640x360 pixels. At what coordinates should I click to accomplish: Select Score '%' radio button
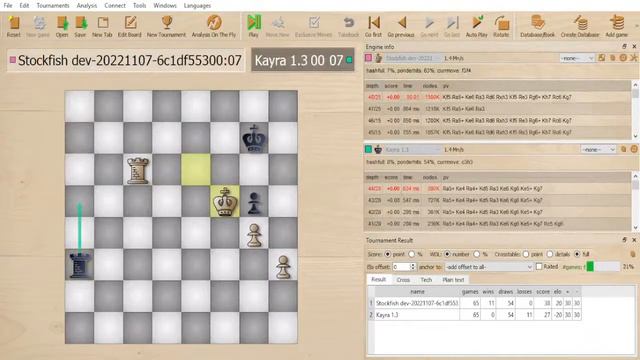tap(411, 254)
